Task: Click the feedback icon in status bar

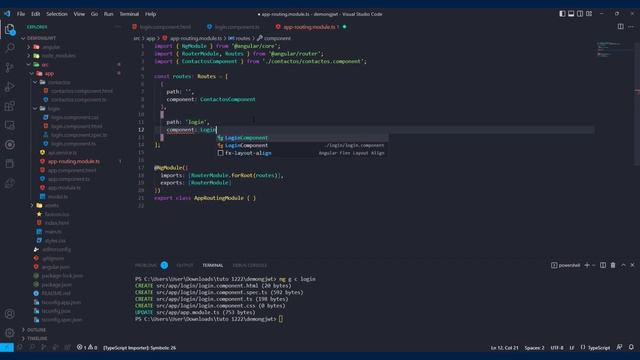Action: pos(620,347)
